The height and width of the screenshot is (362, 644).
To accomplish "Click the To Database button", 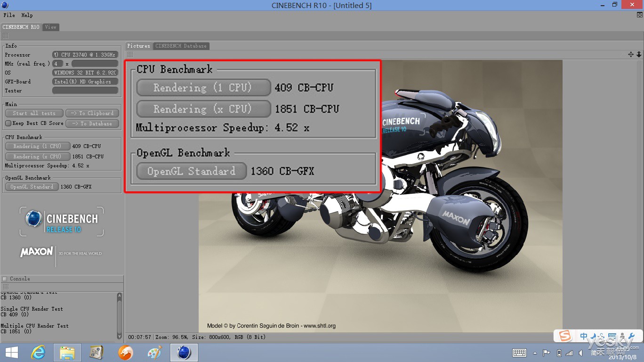I will [x=92, y=123].
